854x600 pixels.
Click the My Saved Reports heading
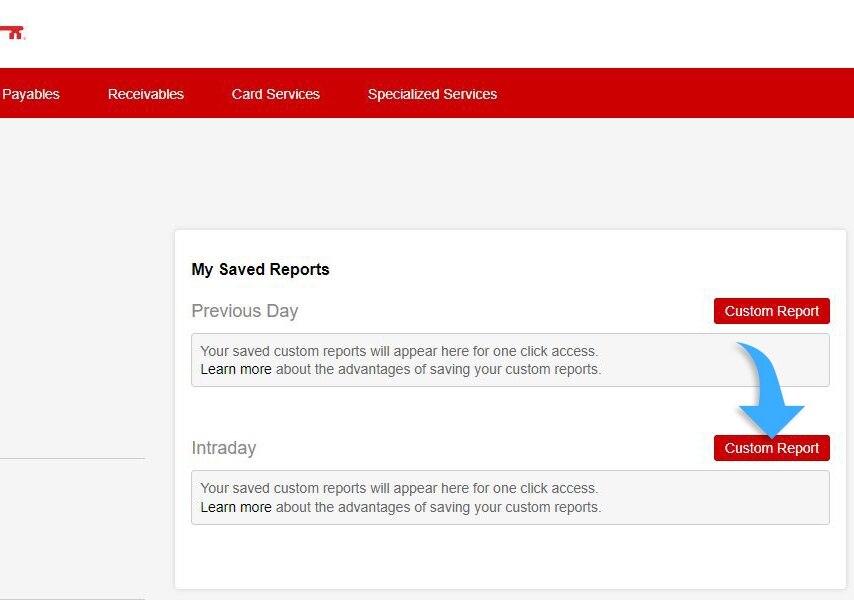click(260, 269)
